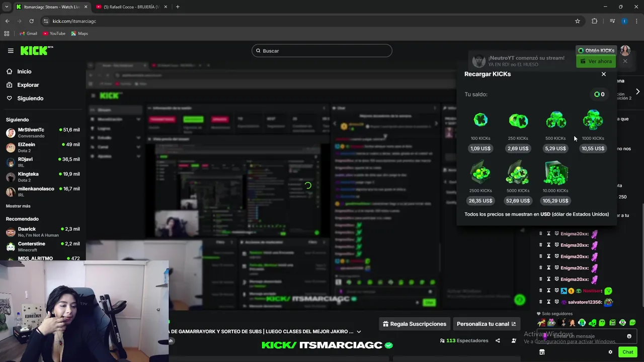This screenshot has height=362, width=644.
Task: Open MrStivenTc channel from followed list
Action: [43, 133]
